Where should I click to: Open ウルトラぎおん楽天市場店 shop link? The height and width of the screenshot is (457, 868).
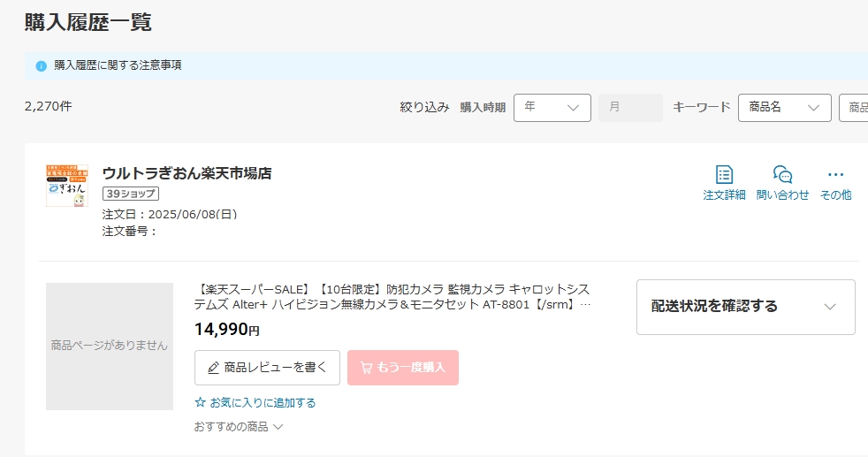(x=187, y=173)
